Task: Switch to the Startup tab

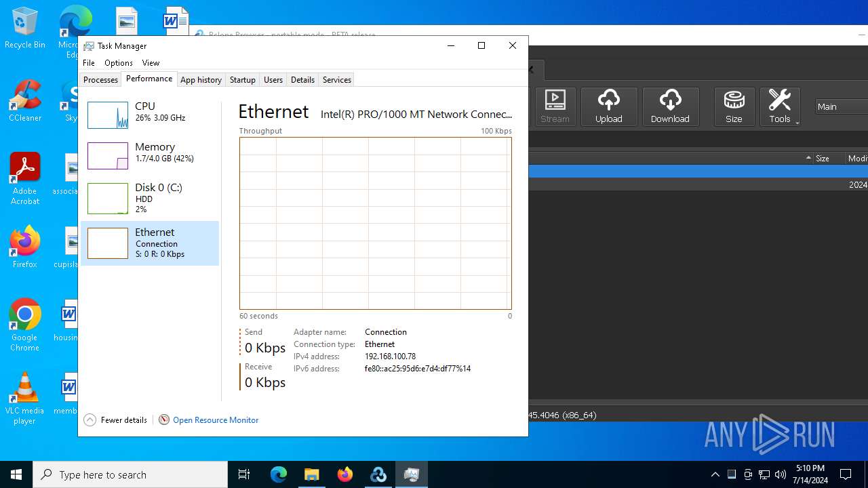Action: pos(242,79)
